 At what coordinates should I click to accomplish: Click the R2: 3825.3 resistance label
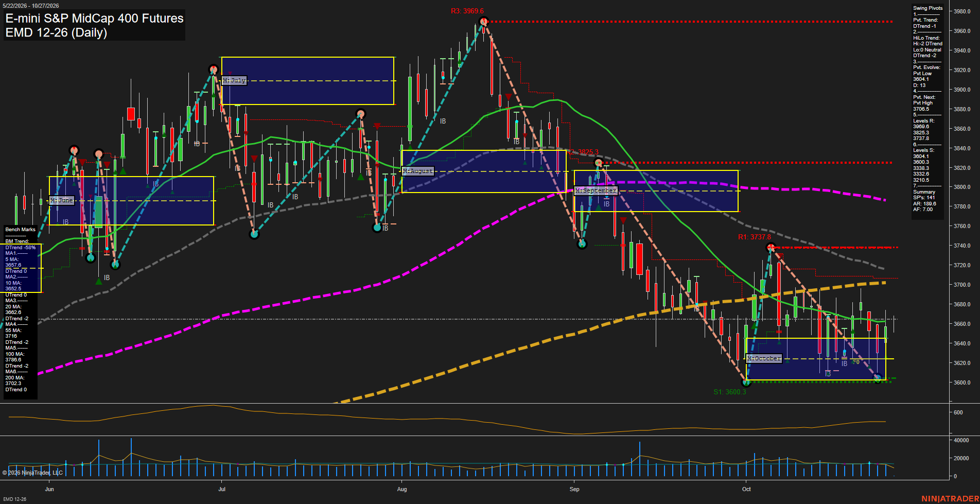click(582, 152)
